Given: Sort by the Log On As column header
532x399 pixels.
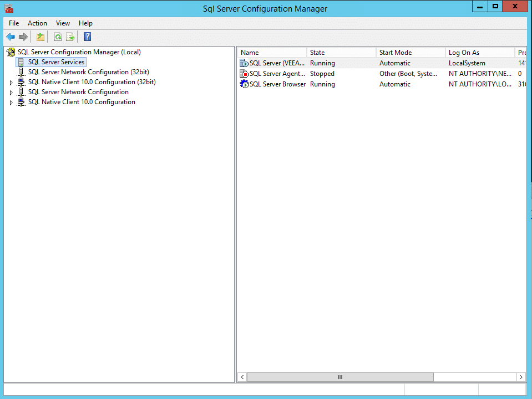Looking at the screenshot, I should coord(480,53).
